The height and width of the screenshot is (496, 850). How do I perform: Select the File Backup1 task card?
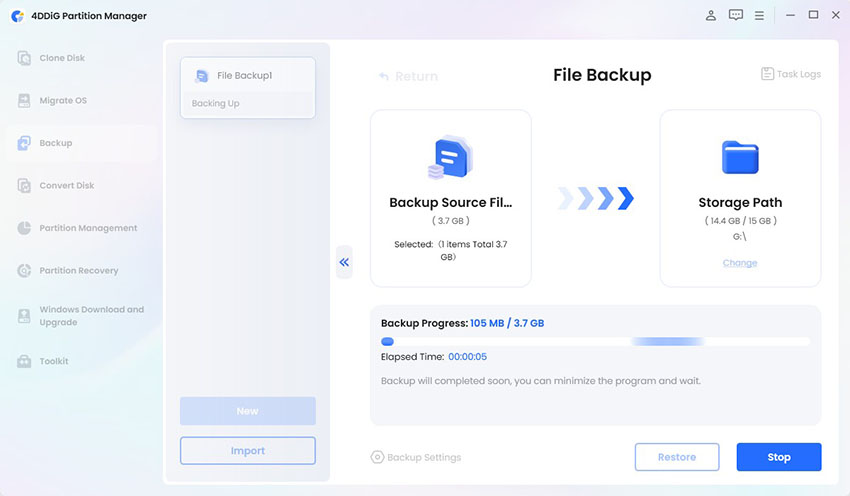click(248, 88)
